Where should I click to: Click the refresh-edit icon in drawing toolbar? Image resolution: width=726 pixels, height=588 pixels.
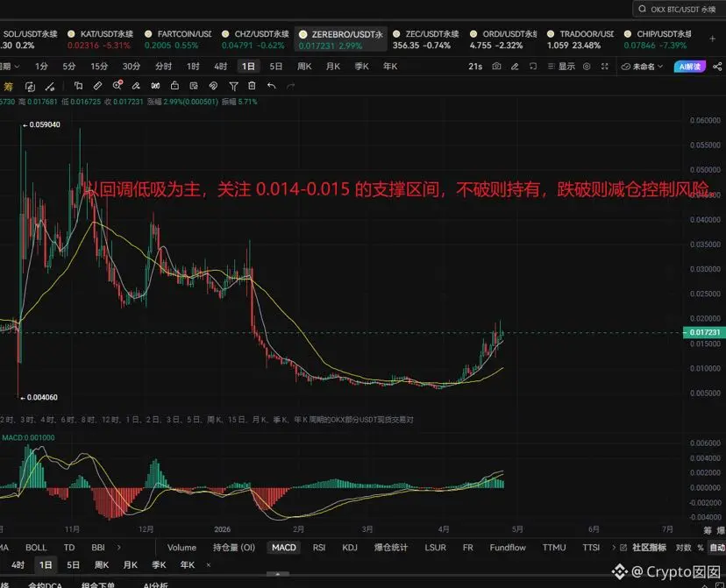30,86
